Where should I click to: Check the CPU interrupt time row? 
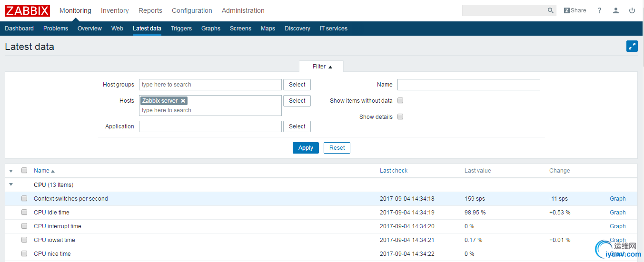24,226
